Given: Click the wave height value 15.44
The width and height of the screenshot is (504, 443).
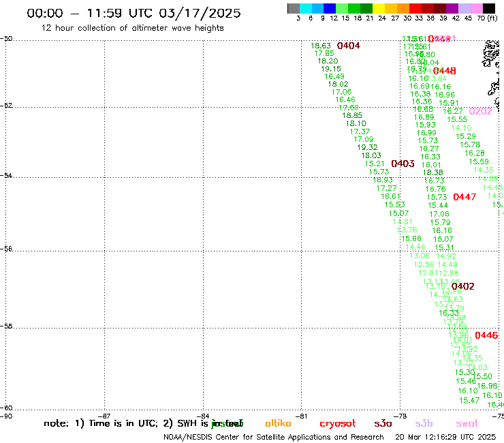Looking at the screenshot, I should 438,205.
